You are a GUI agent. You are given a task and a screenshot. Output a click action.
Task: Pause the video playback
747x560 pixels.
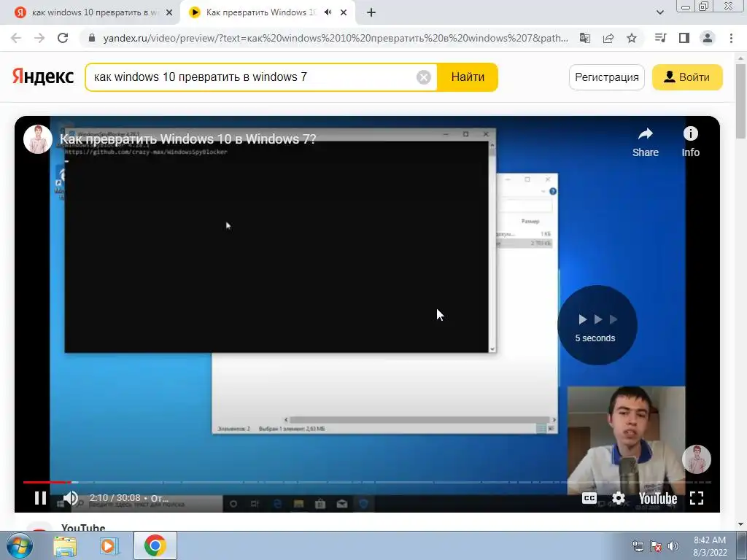41,498
